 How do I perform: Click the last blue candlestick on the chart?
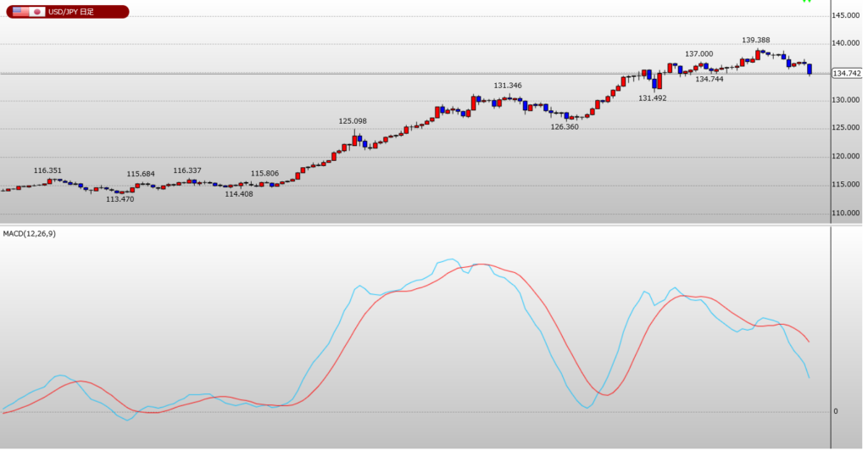point(810,69)
